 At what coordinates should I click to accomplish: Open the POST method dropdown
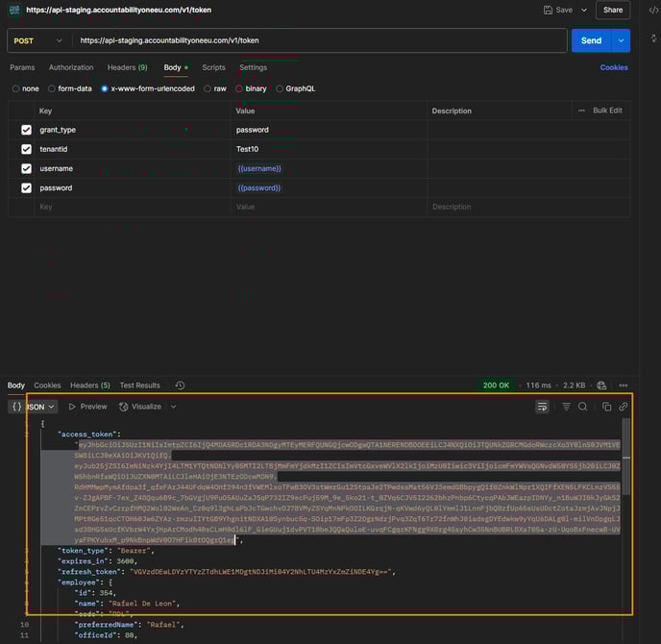click(x=37, y=40)
